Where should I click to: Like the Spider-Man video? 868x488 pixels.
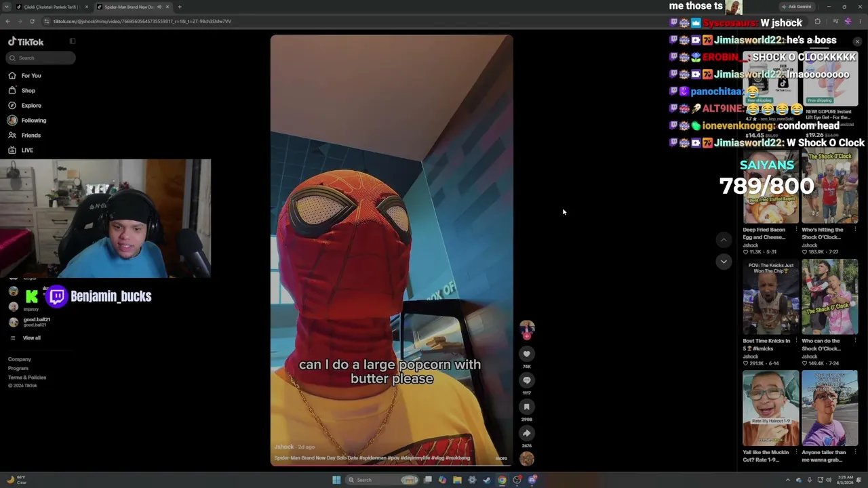pos(526,354)
